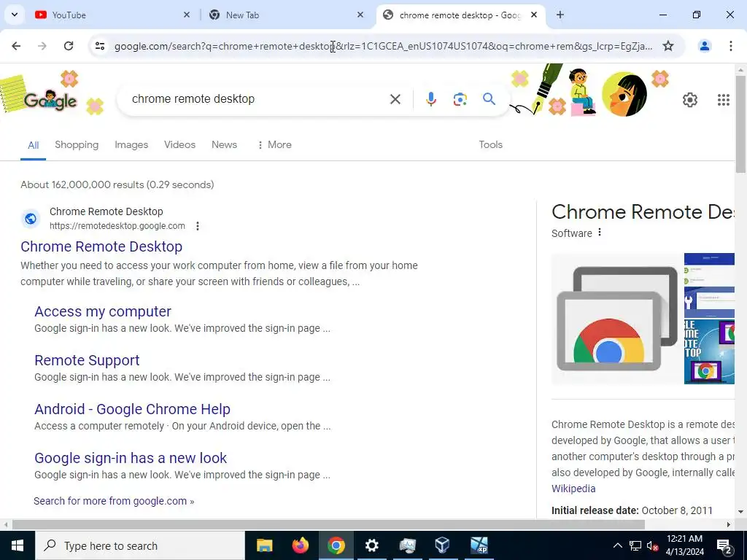This screenshot has width=747, height=560.
Task: Select the Videos results tab
Action: click(179, 145)
